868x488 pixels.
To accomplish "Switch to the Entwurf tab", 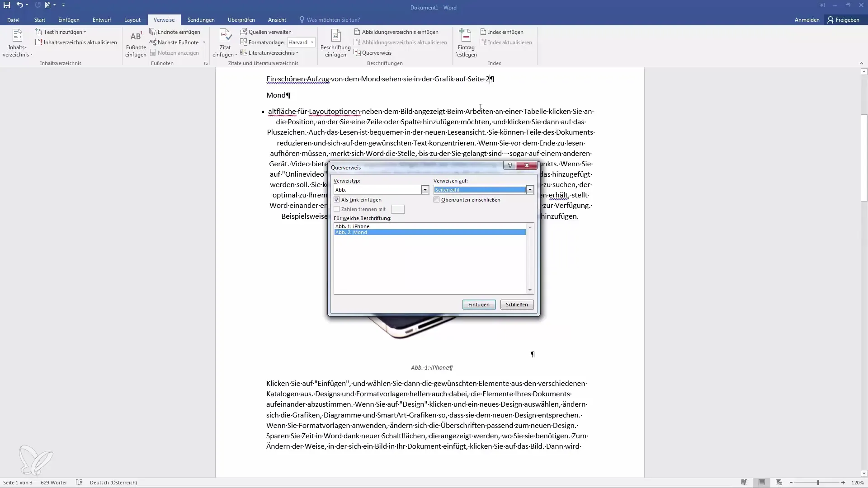I will (x=102, y=20).
